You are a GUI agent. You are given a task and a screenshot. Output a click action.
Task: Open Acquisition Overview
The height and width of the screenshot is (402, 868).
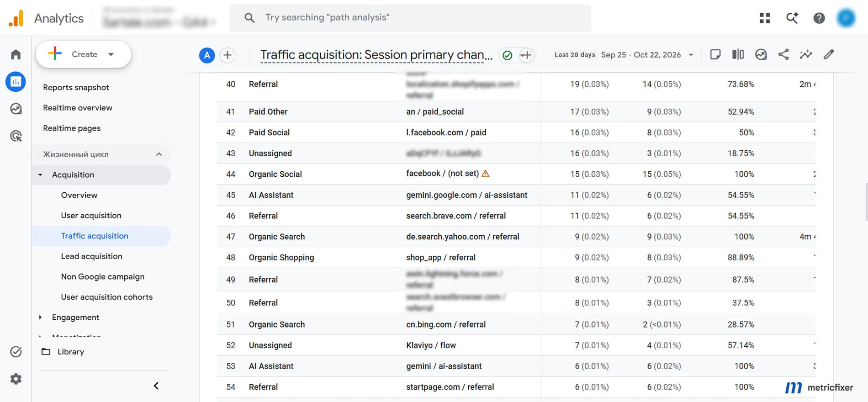79,195
